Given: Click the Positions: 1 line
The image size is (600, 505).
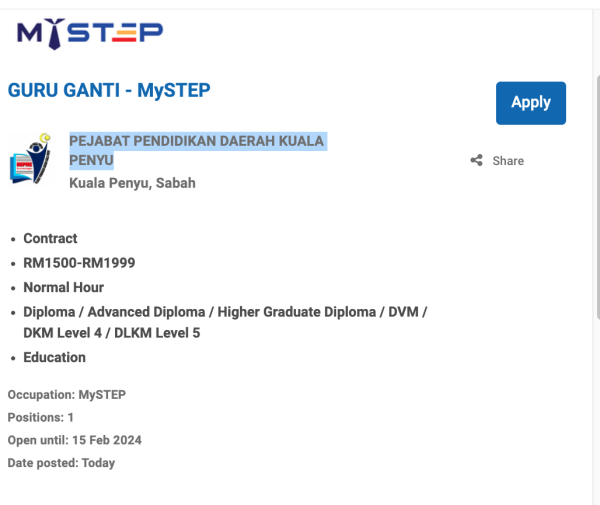Looking at the screenshot, I should (41, 417).
